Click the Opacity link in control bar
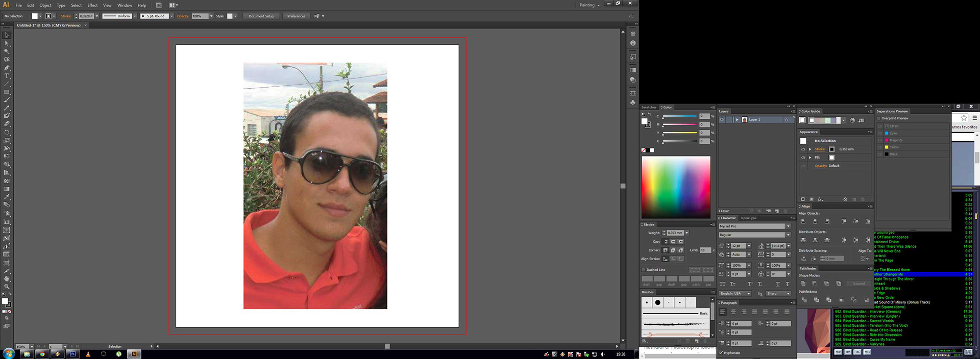Viewport: 980px width, 359px height. pyautogui.click(x=183, y=16)
